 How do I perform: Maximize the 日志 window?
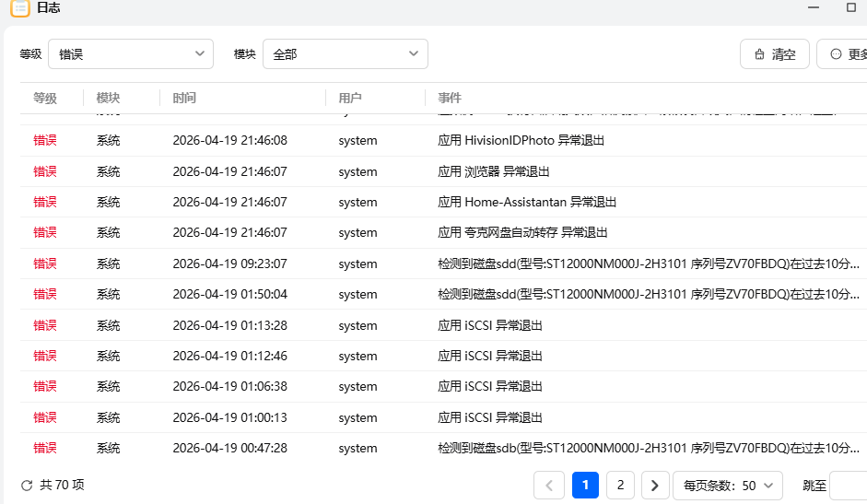point(851,7)
